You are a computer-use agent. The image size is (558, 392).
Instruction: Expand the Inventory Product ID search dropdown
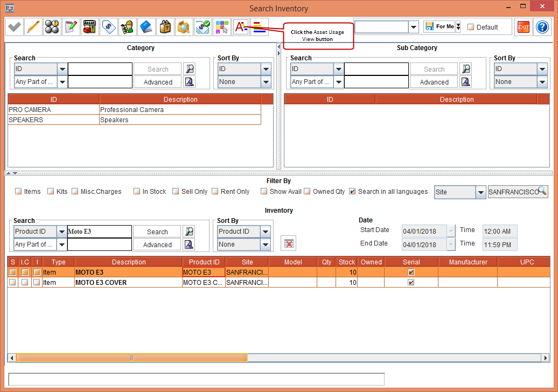[62, 232]
